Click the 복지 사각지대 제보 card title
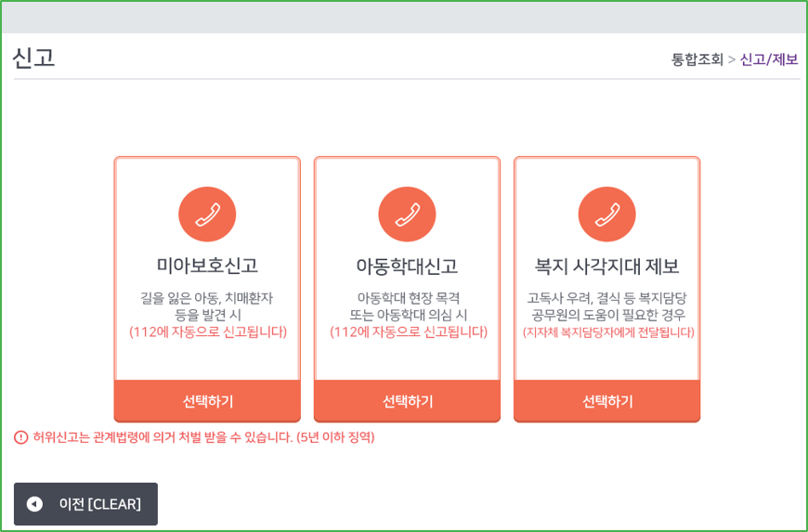The height and width of the screenshot is (532, 808). coord(606,266)
